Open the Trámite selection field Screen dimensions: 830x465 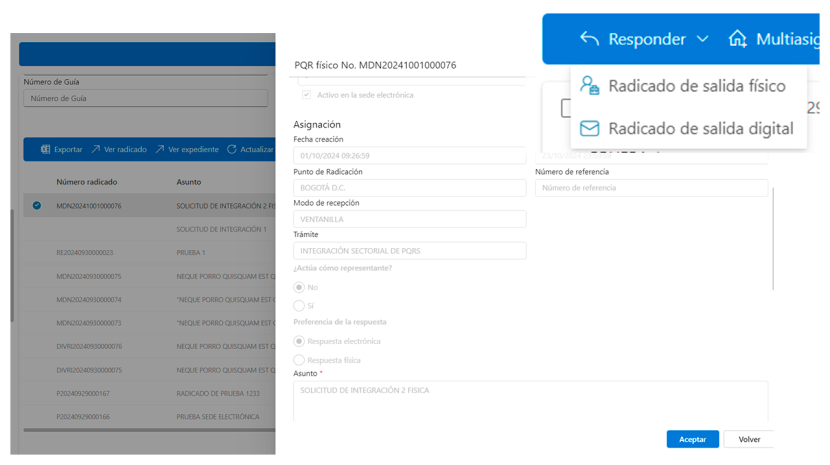click(x=409, y=251)
